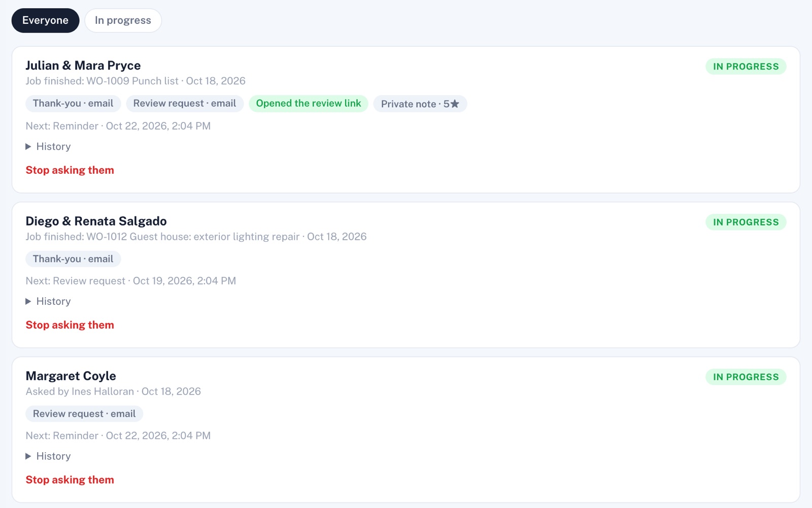Click Pryce's Thank-you email chip

73,104
